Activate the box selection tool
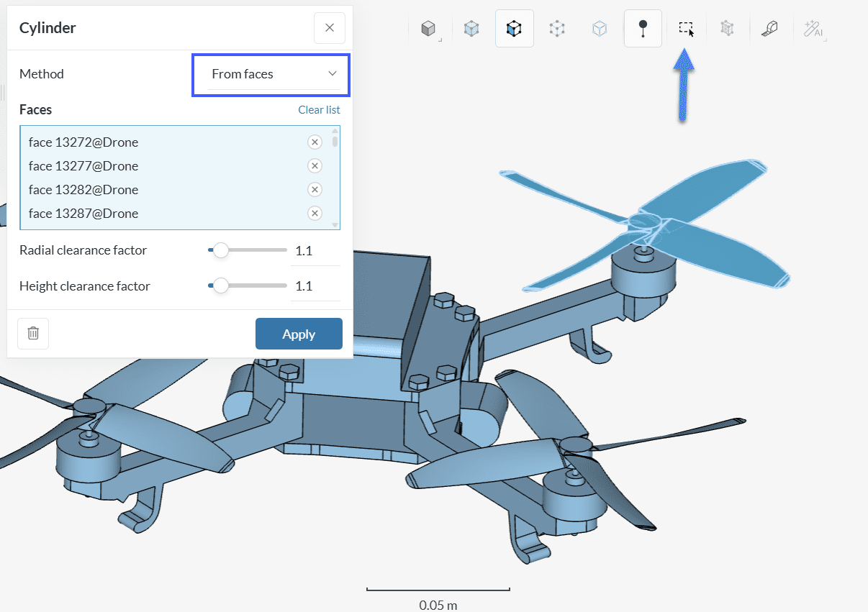The image size is (868, 612). (x=686, y=29)
